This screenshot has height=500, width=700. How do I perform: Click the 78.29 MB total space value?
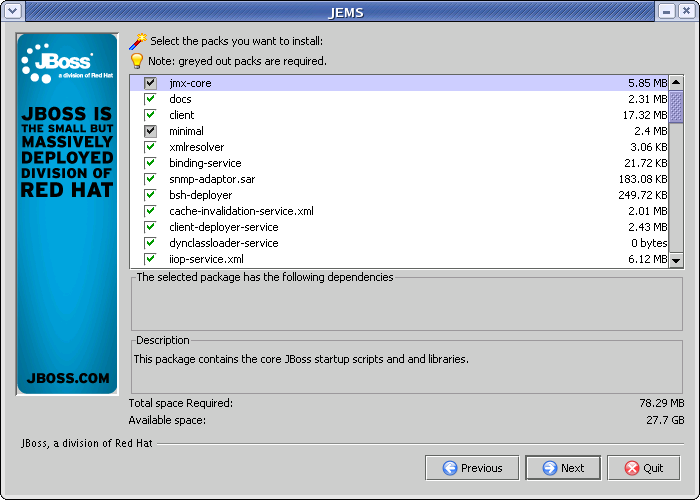[662, 404]
